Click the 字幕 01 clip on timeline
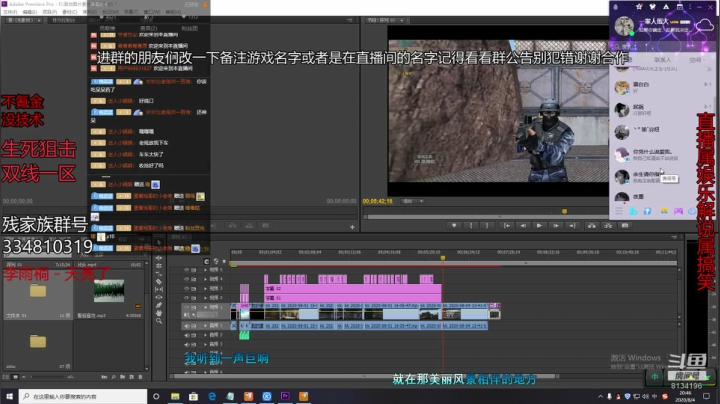Viewport: 720px width, 404px height. 353,298
